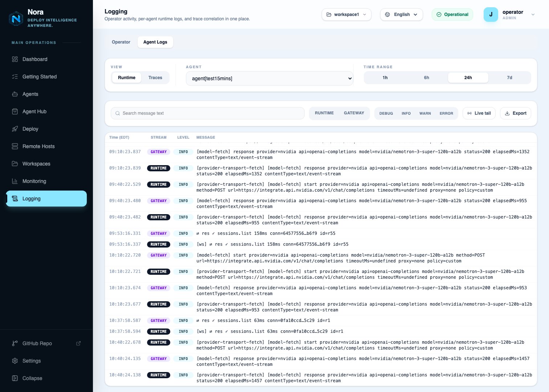The width and height of the screenshot is (549, 392).
Task: Click the Export button
Action: pos(516,113)
